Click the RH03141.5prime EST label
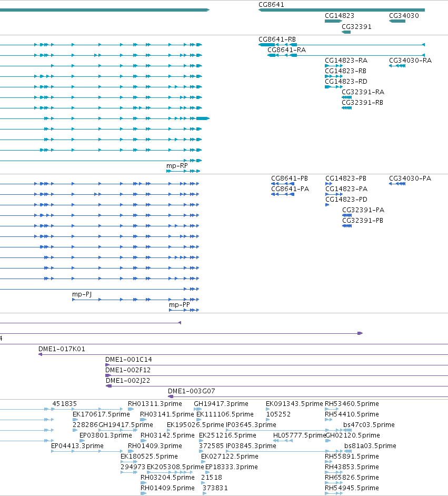This screenshot has width=448, height=496. tap(167, 414)
